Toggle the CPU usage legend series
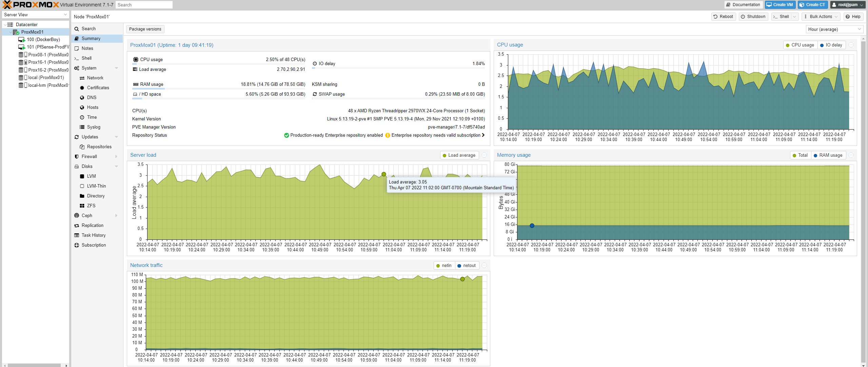 [x=800, y=45]
